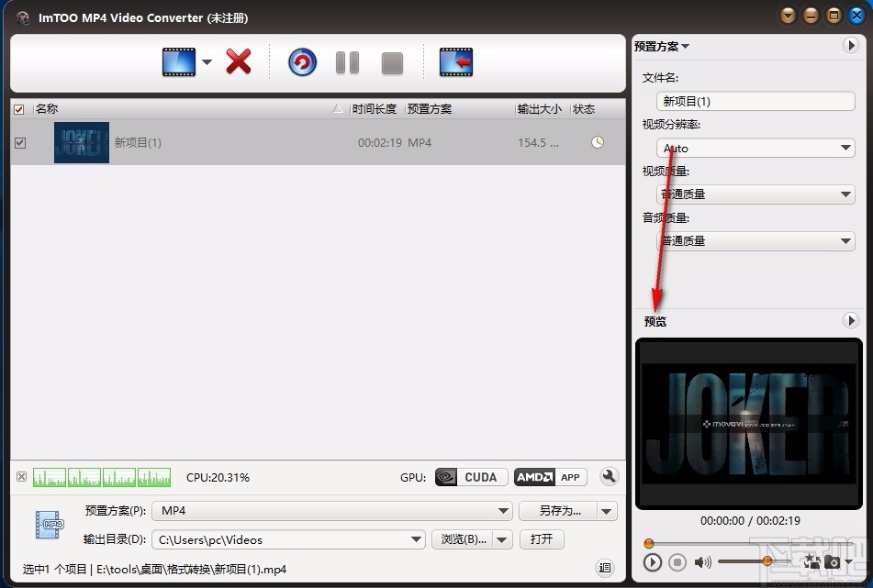Select AMD APP acceleration

[550, 477]
